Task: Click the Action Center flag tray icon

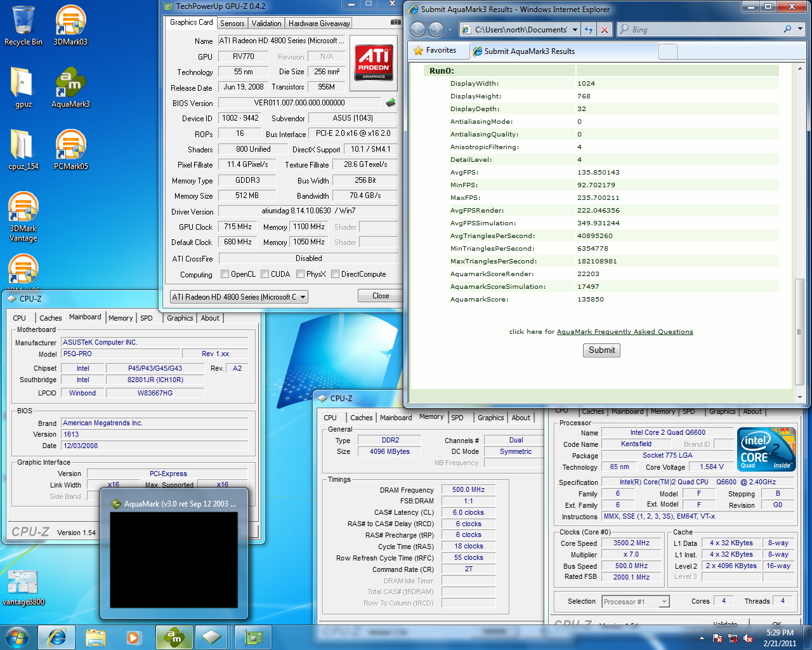Action: [x=717, y=638]
